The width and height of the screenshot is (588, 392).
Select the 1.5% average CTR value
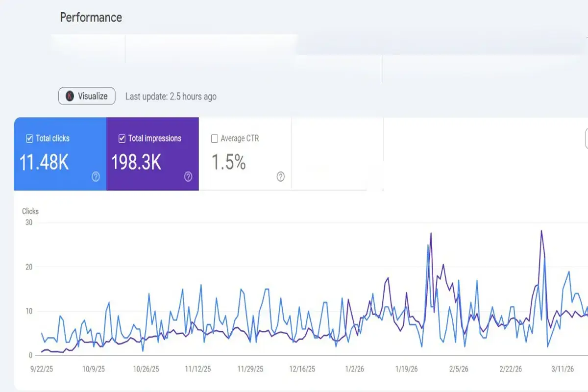pyautogui.click(x=228, y=162)
